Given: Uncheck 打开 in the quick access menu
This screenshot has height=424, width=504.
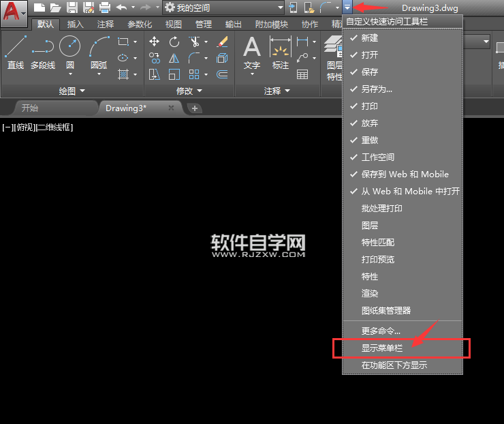Looking at the screenshot, I should [x=403, y=55].
